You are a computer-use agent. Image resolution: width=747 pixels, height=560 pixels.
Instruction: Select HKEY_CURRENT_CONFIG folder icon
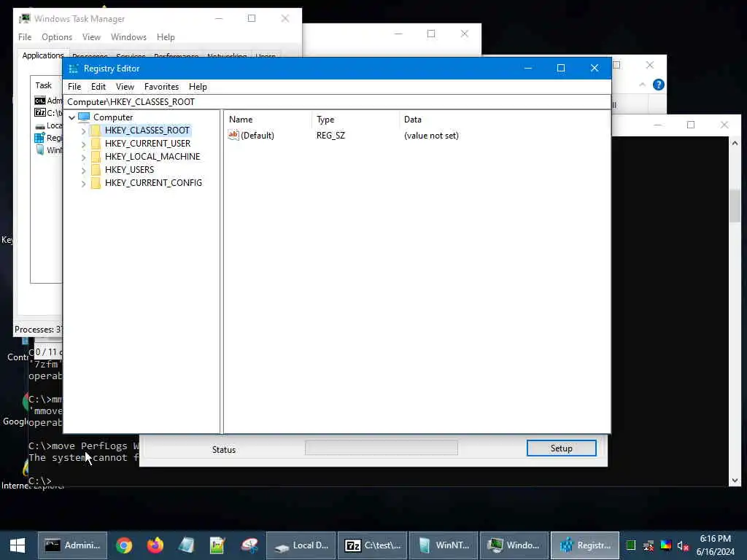coord(96,183)
